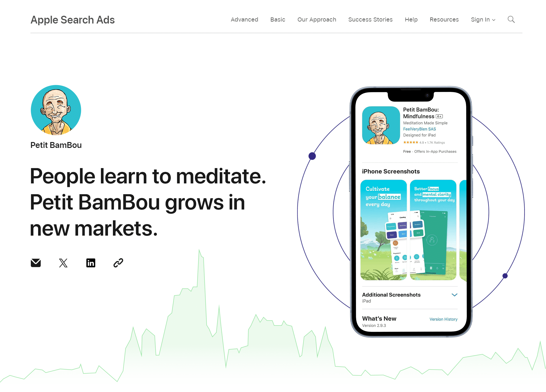546x392 pixels.
Task: Open the Sign In dropdown menu
Action: [483, 20]
